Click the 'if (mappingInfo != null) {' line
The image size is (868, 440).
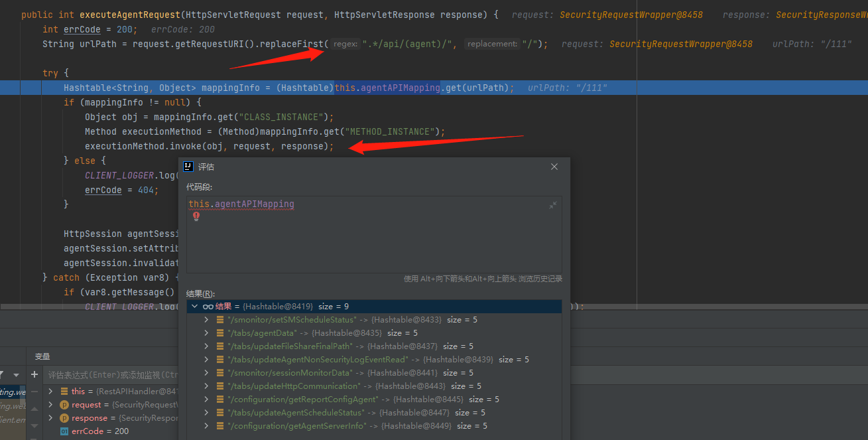[x=133, y=102]
